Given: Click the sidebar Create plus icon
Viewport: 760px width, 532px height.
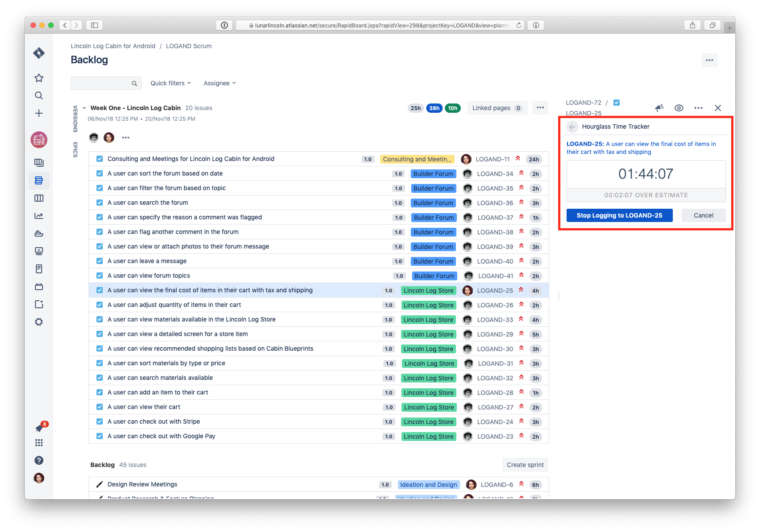Looking at the screenshot, I should pyautogui.click(x=39, y=113).
